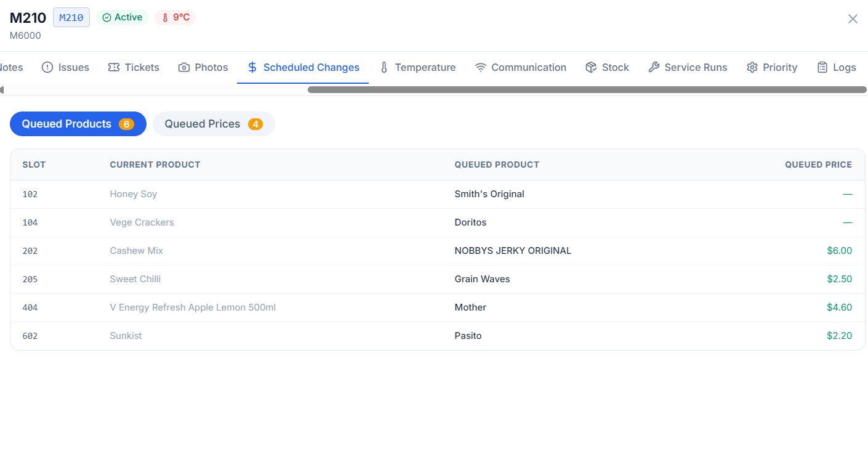
Task: Click the Active status badge
Action: 123,17
